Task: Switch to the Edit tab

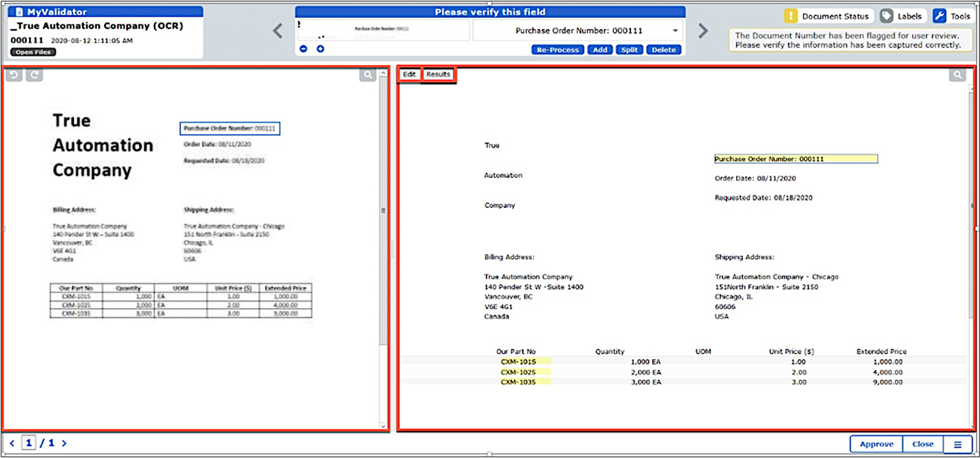Action: tap(409, 75)
